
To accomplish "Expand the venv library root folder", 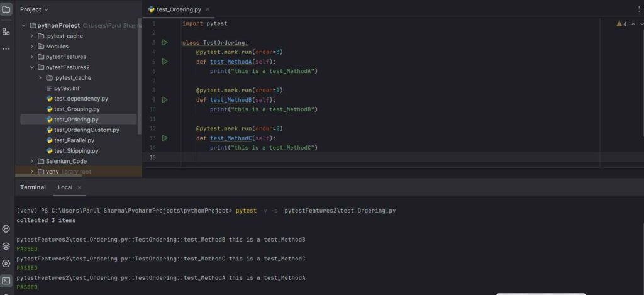I will 31,172.
